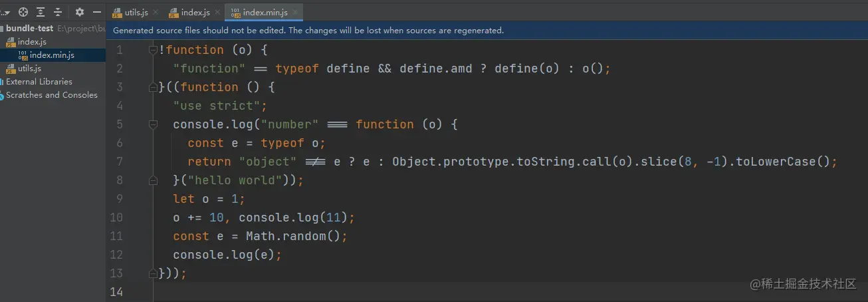Toggle the closing fold marker at line 13
The image size is (868, 302).
153,273
